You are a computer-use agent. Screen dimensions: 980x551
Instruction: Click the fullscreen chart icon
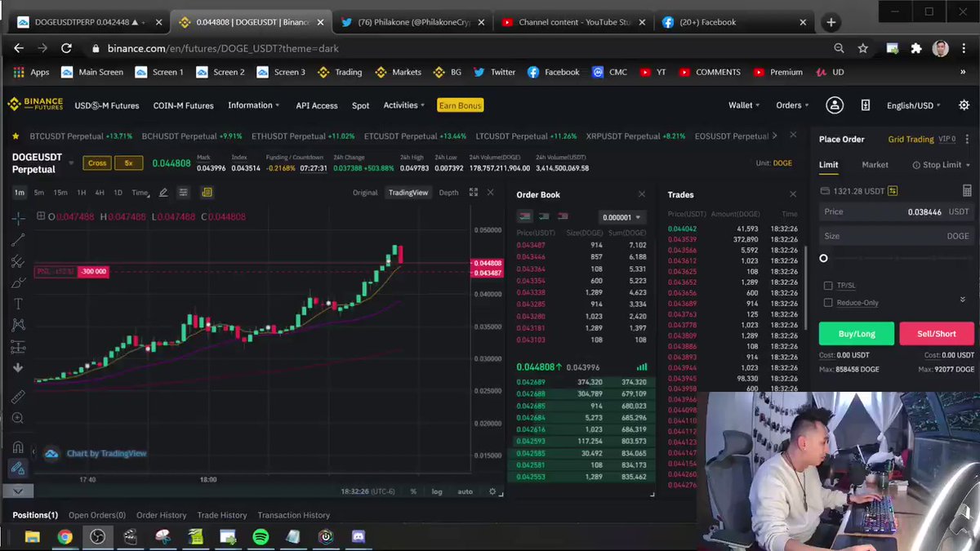pyautogui.click(x=474, y=193)
